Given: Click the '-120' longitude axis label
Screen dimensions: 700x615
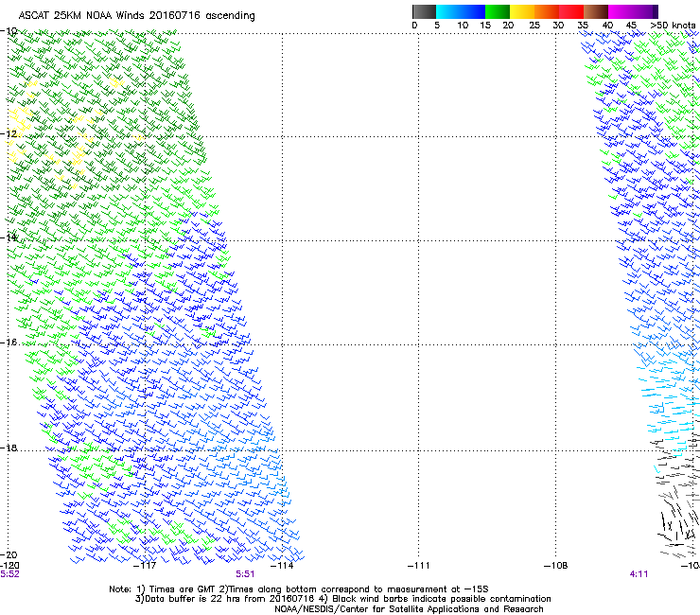Looking at the screenshot, I should coord(9,566).
